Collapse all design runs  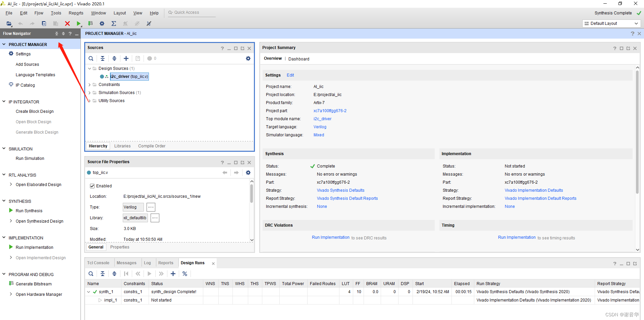pos(103,274)
